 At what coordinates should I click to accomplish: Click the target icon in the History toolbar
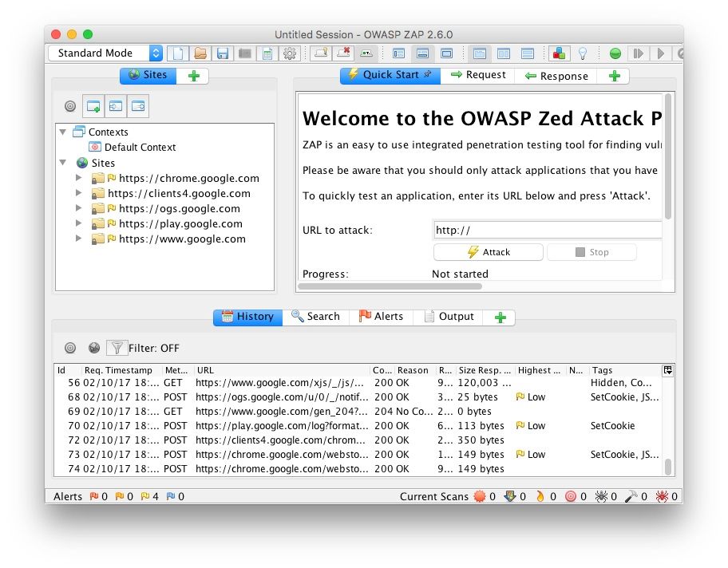[70, 348]
